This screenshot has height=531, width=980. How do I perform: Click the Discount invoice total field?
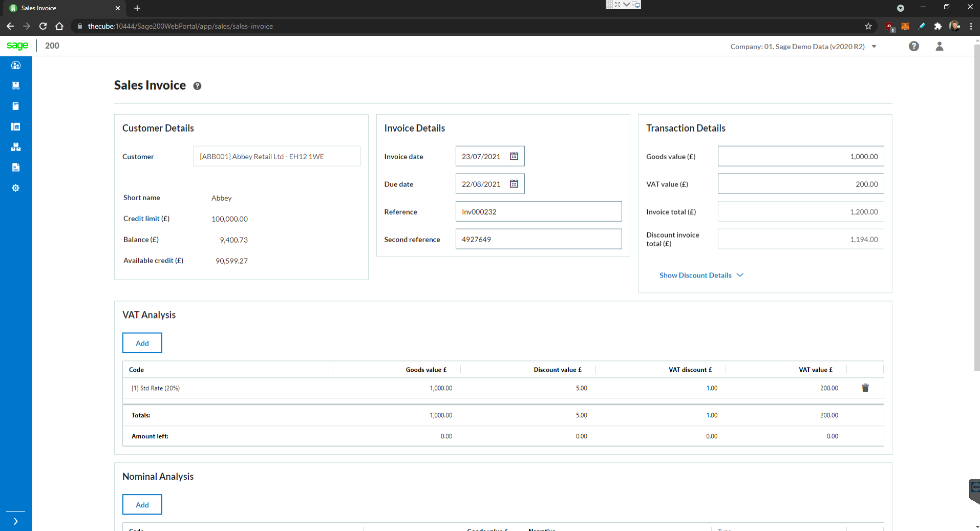tap(801, 239)
